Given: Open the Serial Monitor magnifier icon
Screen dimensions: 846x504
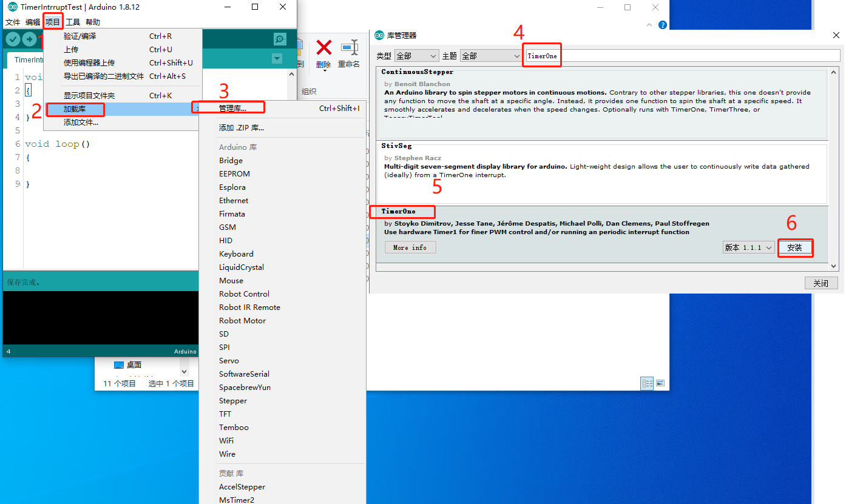Looking at the screenshot, I should point(280,39).
